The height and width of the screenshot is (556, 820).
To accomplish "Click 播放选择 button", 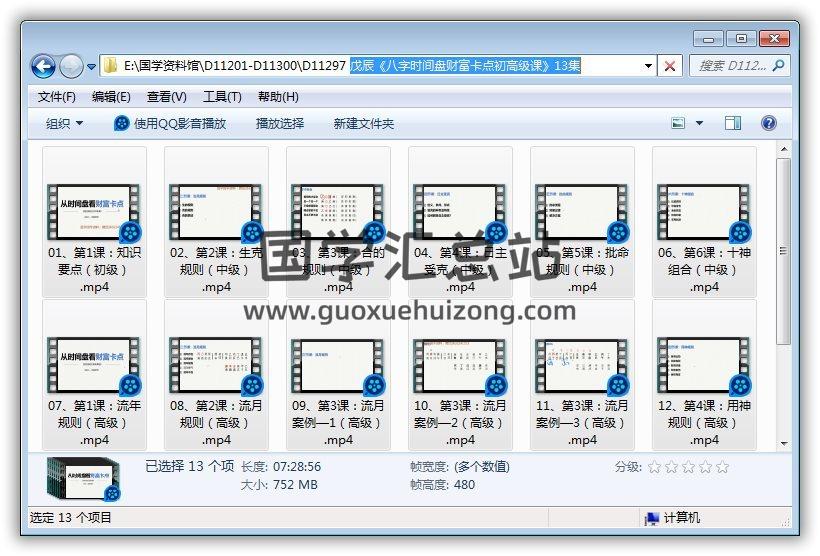I will click(x=280, y=124).
